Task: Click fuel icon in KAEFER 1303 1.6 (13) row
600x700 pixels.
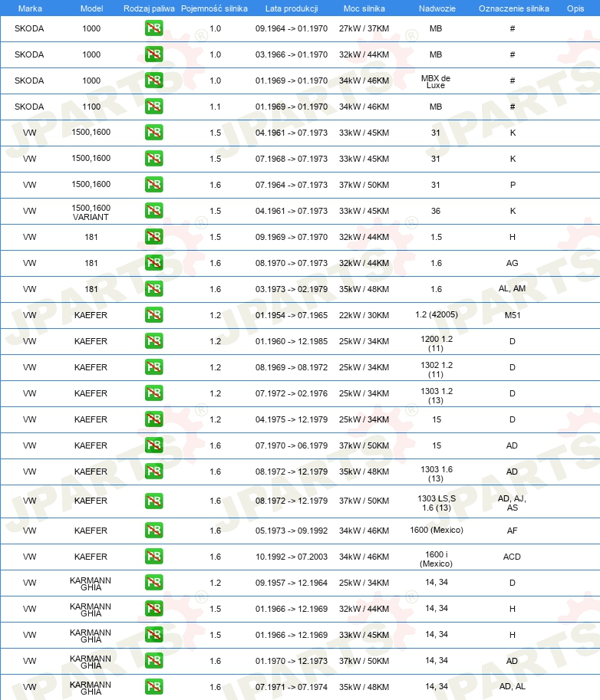Action: coord(153,472)
